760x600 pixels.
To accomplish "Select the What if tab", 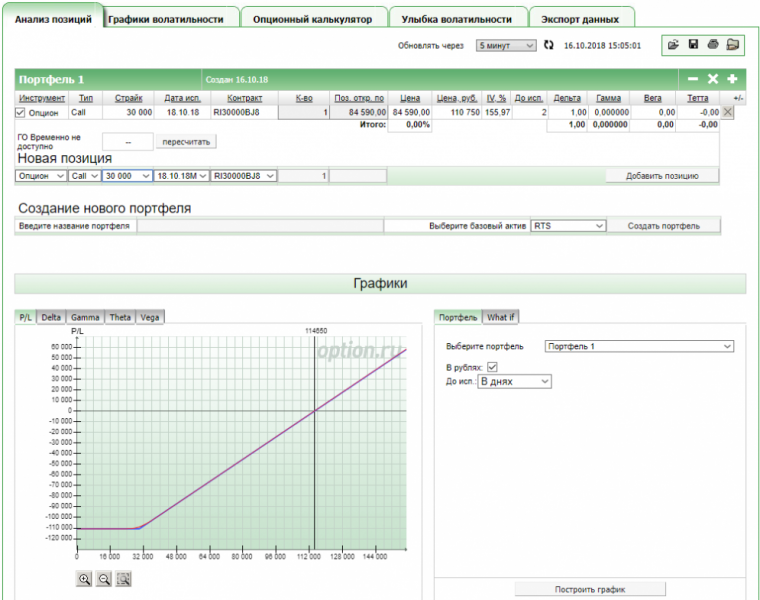I will [x=500, y=317].
